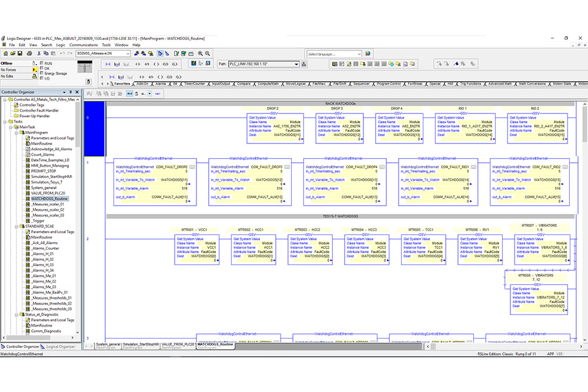588x392 pixels.
Task: Click the controller key switch image
Action: [x=85, y=67]
